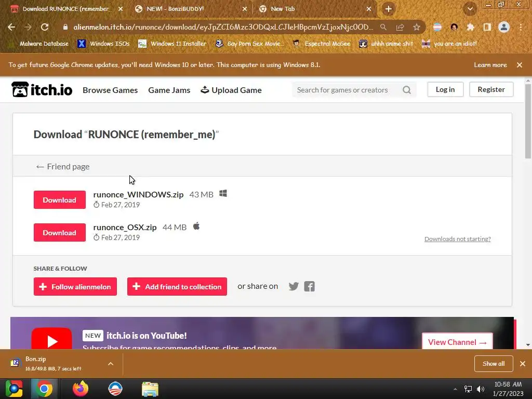Screen dimensions: 532x399
Task: Download runonce_WINDOWS.zip
Action: tap(60, 200)
